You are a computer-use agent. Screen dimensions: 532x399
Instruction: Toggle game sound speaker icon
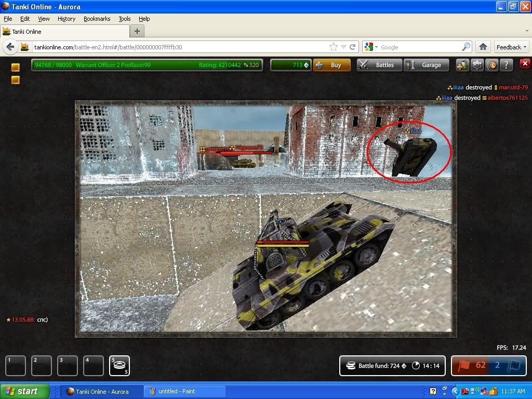pos(491,65)
